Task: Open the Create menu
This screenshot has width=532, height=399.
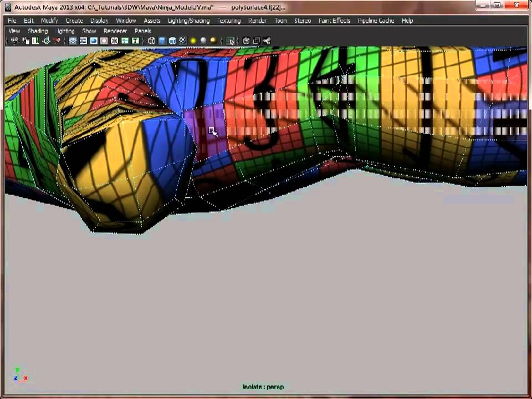Action: [x=74, y=21]
